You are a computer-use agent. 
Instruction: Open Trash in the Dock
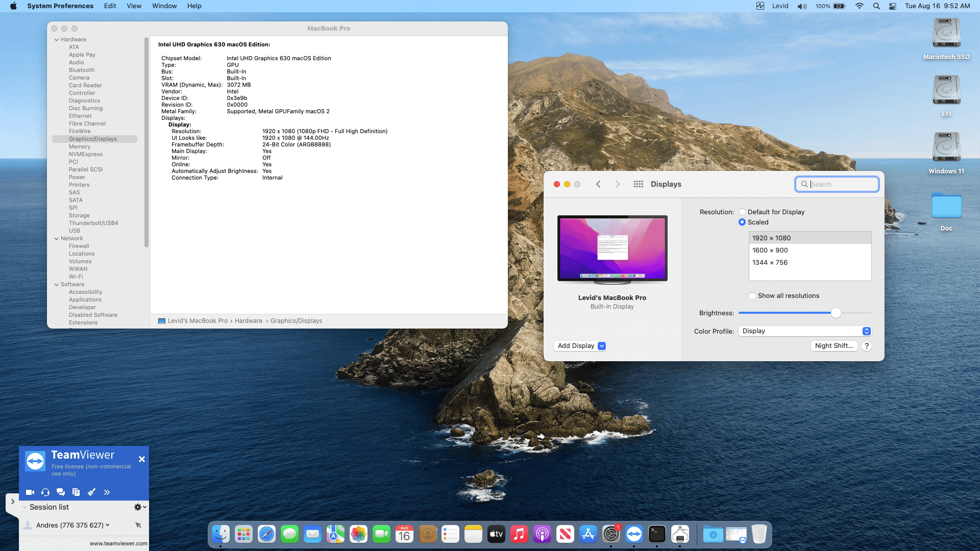[759, 534]
